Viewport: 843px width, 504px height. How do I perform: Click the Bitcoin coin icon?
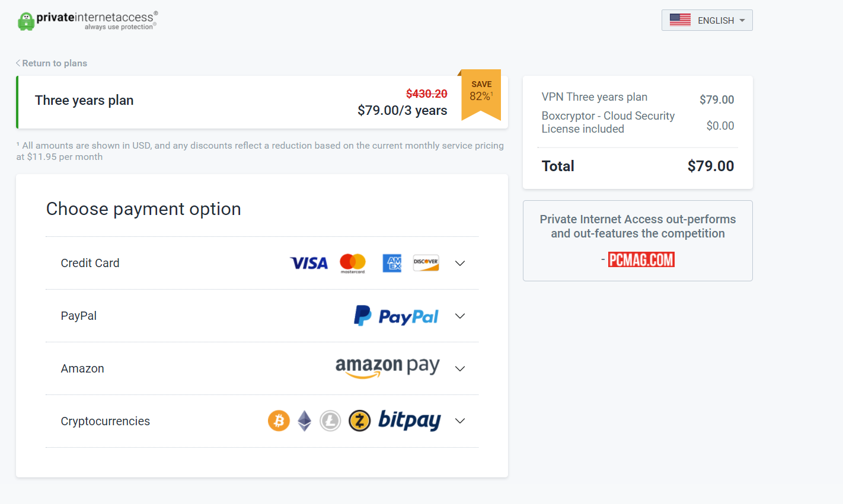pyautogui.click(x=279, y=421)
